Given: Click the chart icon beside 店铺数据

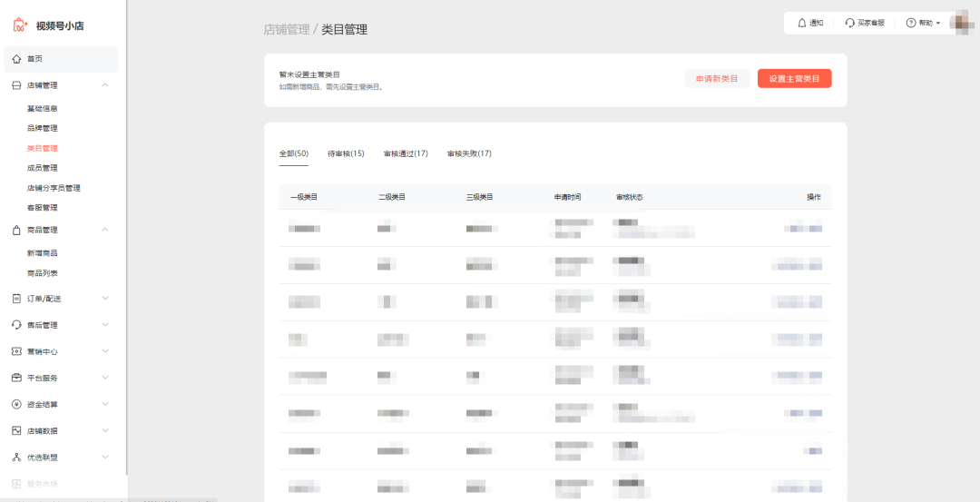Looking at the screenshot, I should (x=16, y=430).
